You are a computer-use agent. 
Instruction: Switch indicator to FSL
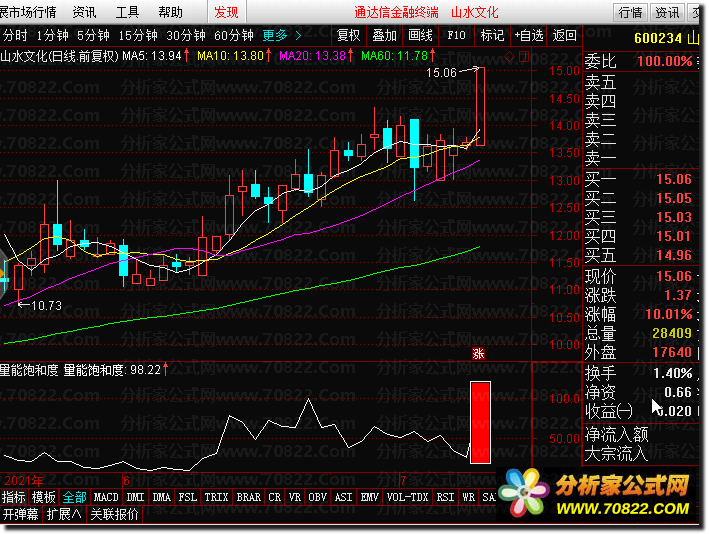tap(188, 497)
